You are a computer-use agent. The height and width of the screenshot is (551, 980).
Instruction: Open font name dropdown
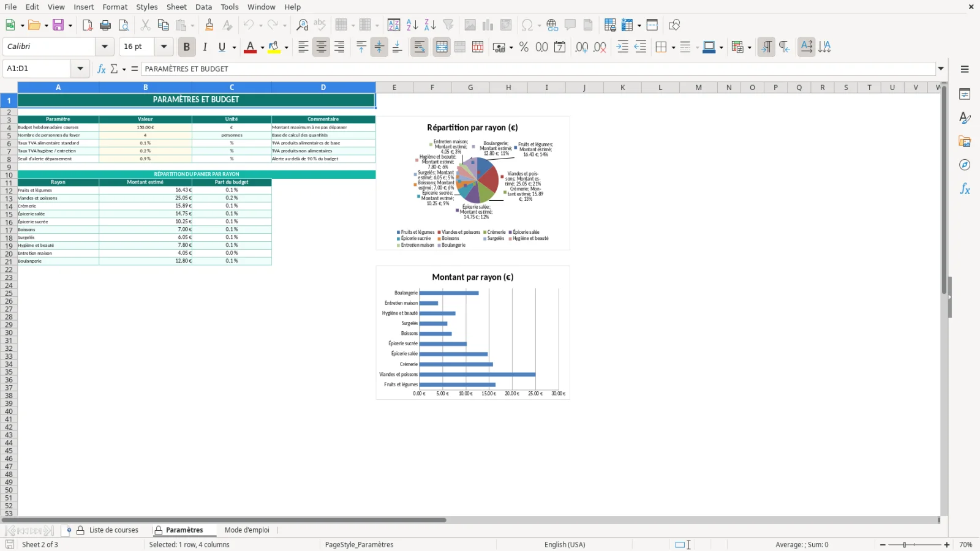click(105, 47)
